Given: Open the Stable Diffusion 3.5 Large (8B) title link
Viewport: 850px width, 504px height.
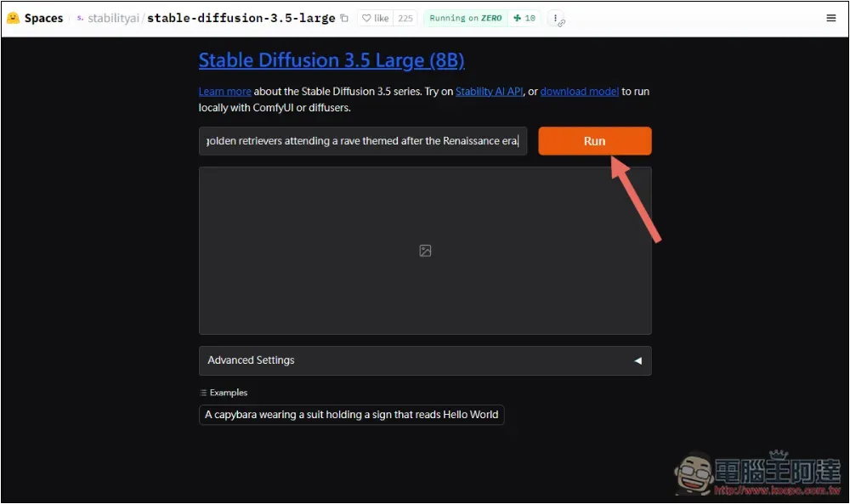Looking at the screenshot, I should [331, 60].
